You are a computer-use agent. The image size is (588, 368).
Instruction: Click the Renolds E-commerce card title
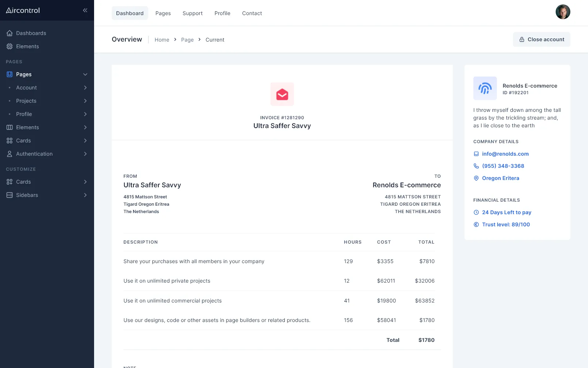[x=530, y=86]
